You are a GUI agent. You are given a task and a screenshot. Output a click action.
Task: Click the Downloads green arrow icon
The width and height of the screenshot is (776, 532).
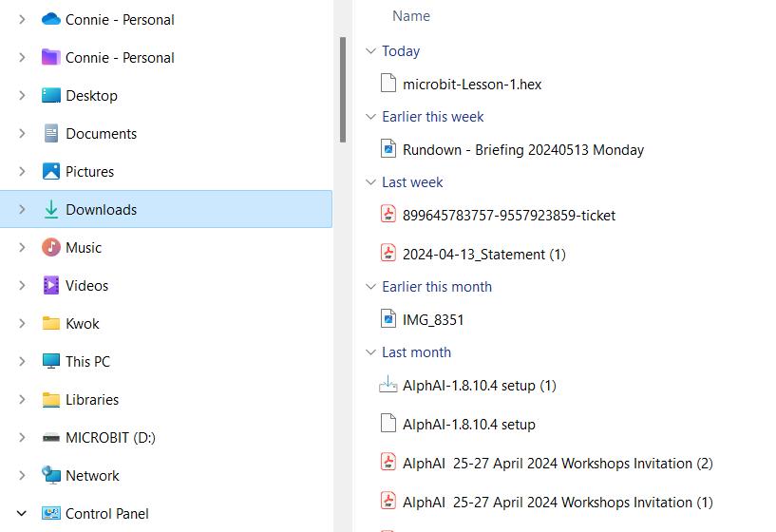(51, 210)
